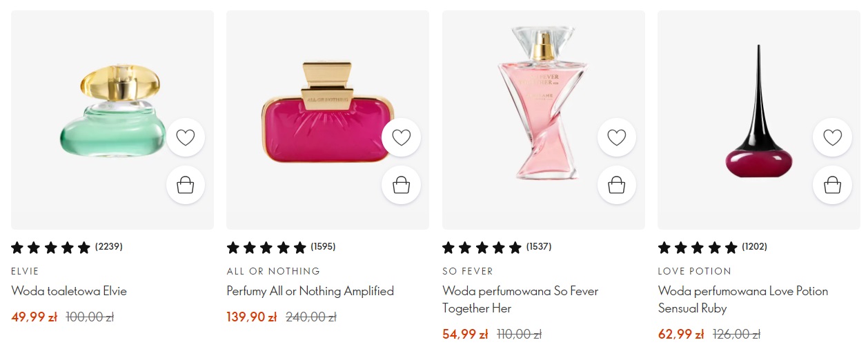The width and height of the screenshot is (868, 349).
Task: Open Woda perfumowana Love Potion Sensual Ruby
Action: [742, 299]
